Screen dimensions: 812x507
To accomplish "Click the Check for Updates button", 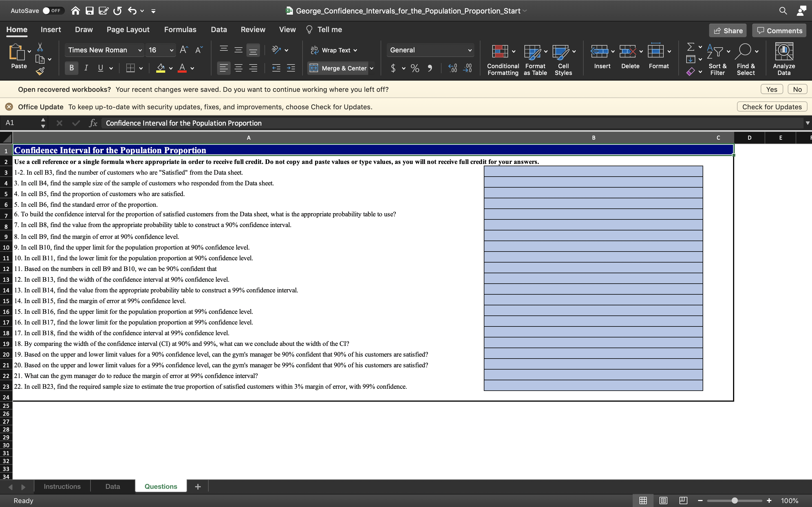I will (x=771, y=106).
